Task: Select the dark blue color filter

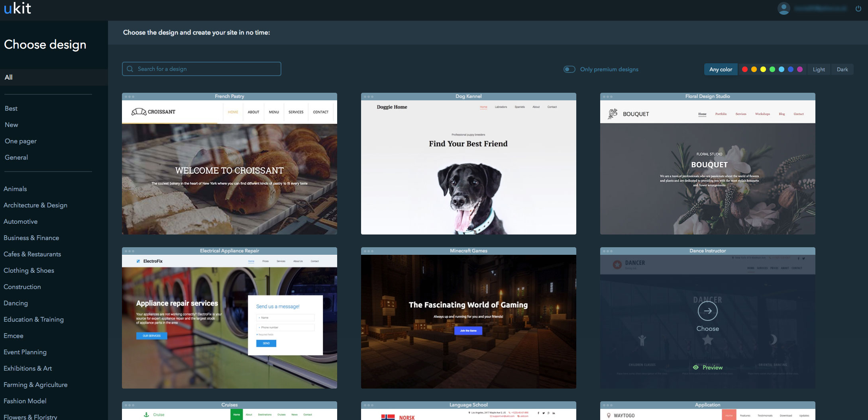Action: (x=790, y=69)
